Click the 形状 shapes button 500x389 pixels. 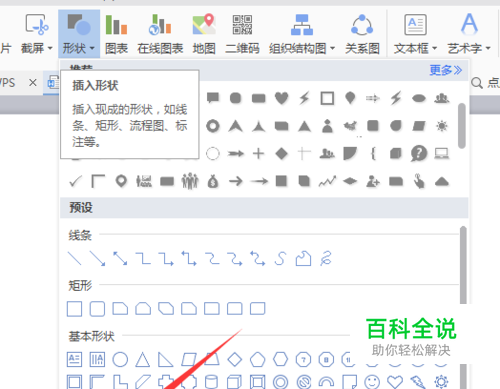pyautogui.click(x=79, y=33)
